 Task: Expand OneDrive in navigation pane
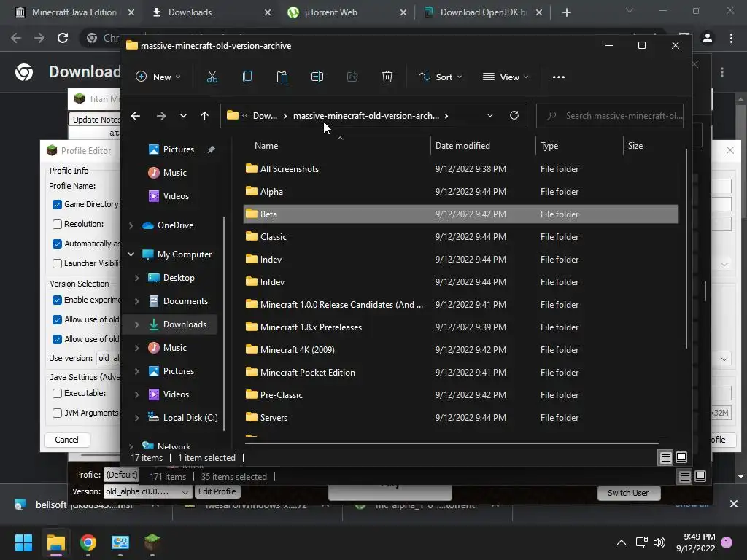click(x=131, y=225)
